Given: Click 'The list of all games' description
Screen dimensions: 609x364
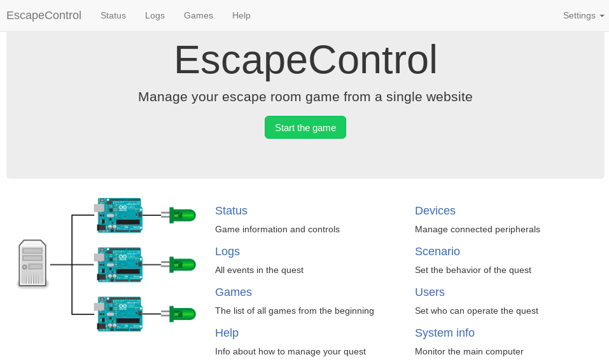Looking at the screenshot, I should pos(295,311).
